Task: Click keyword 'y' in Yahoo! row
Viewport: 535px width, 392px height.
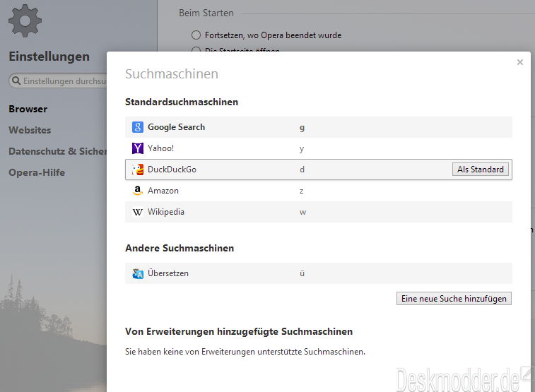Action: [302, 149]
